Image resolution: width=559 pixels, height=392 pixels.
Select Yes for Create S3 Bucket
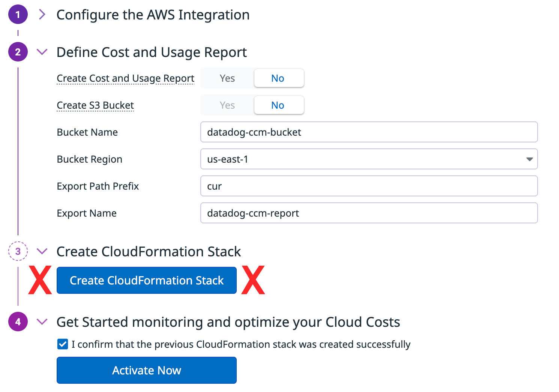click(227, 105)
